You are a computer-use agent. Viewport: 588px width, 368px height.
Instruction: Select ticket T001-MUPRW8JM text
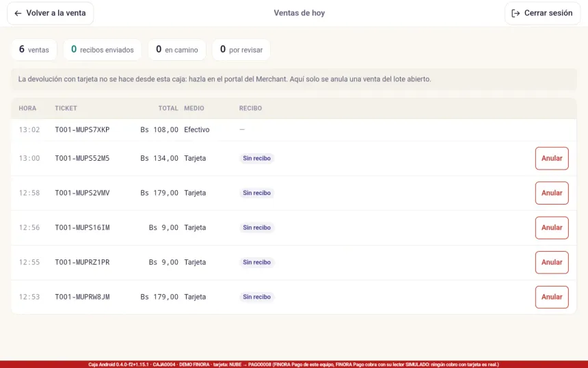click(x=82, y=297)
